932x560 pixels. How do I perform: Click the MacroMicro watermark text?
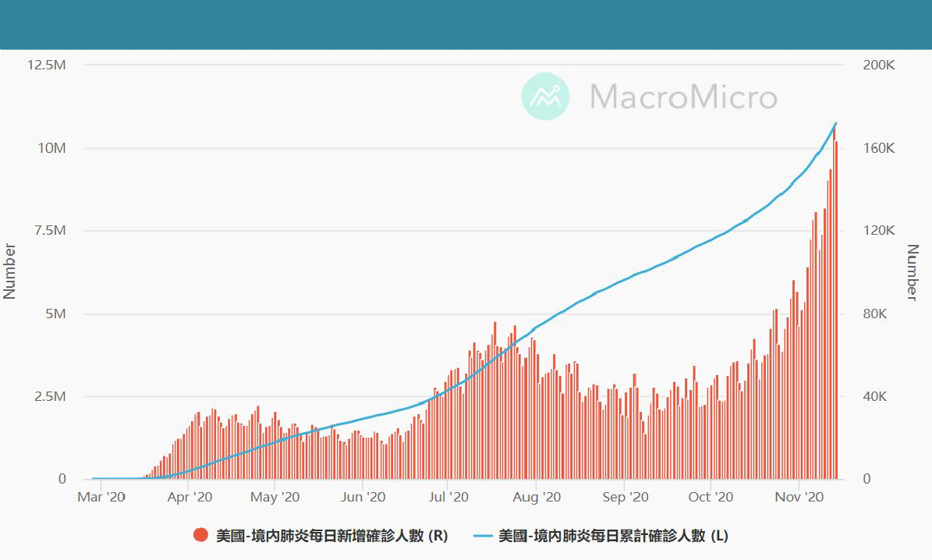click(683, 97)
